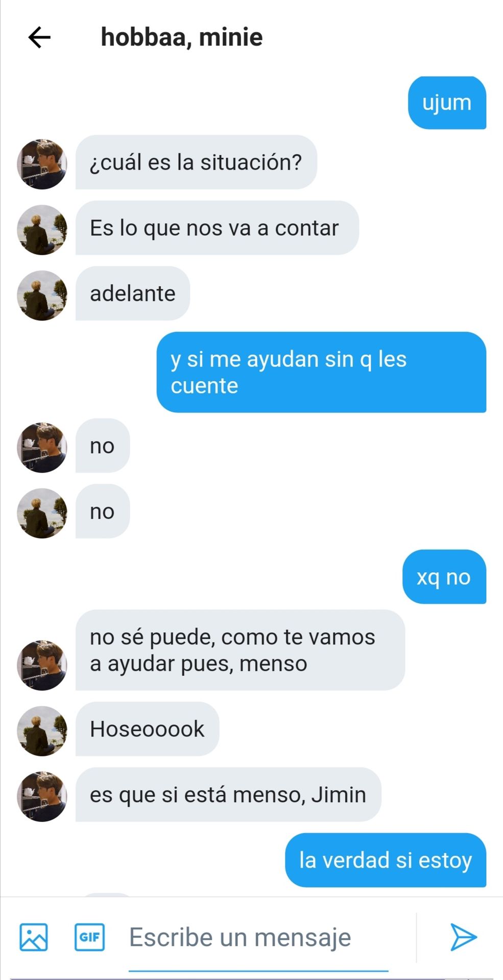Tap avatar next to 'es que si está menso, Jimin'
Viewport: 503px width, 980px height.
(42, 796)
